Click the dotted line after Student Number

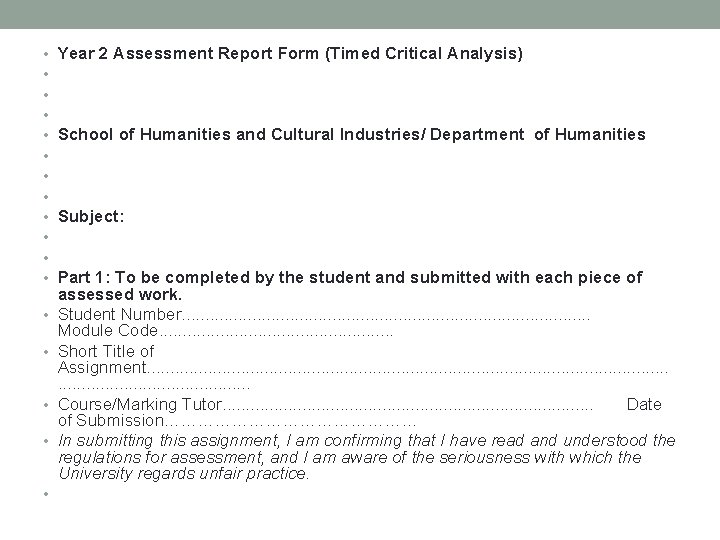388,315
